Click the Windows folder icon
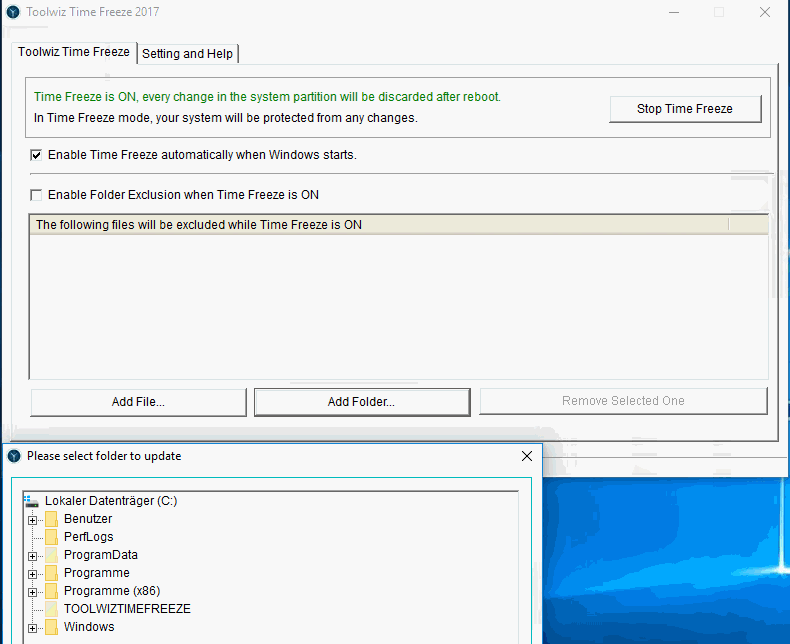790x644 pixels. point(51,627)
